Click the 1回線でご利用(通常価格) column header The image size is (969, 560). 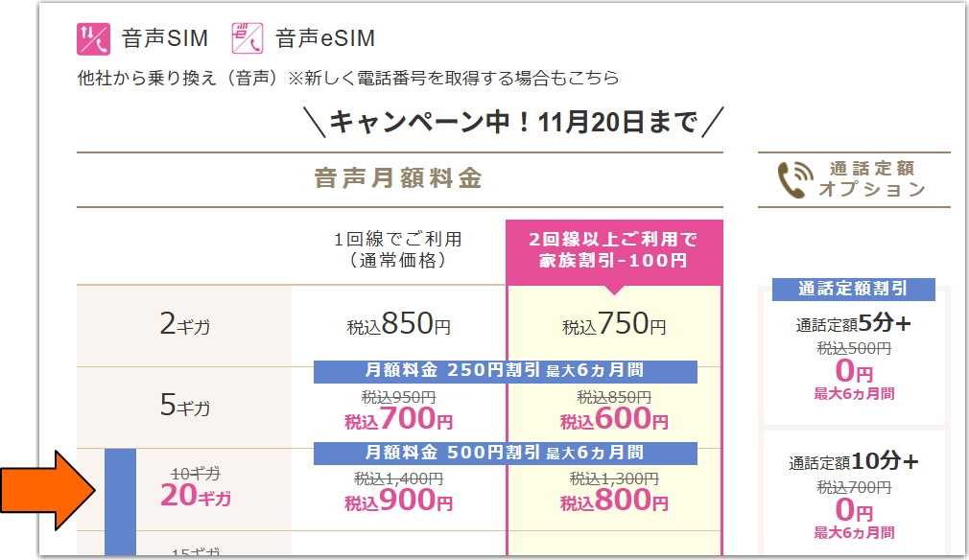(x=398, y=249)
